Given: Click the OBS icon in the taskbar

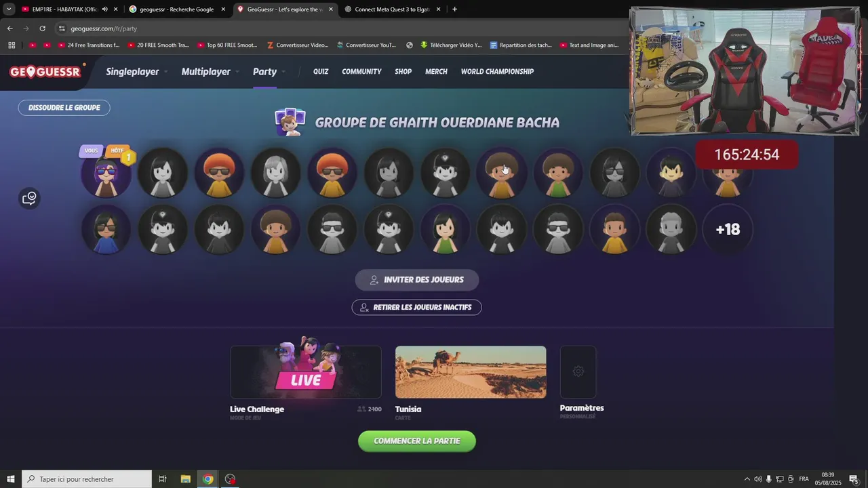Looking at the screenshot, I should click(x=231, y=479).
